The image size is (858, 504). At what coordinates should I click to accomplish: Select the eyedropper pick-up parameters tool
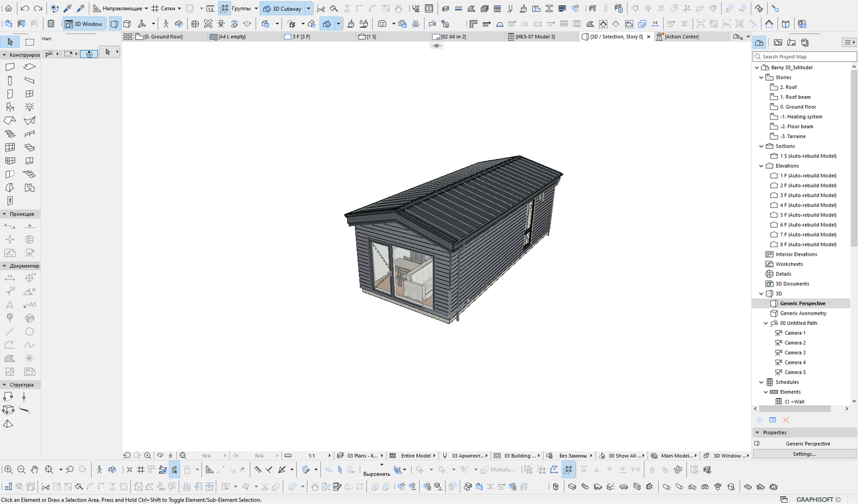[67, 9]
